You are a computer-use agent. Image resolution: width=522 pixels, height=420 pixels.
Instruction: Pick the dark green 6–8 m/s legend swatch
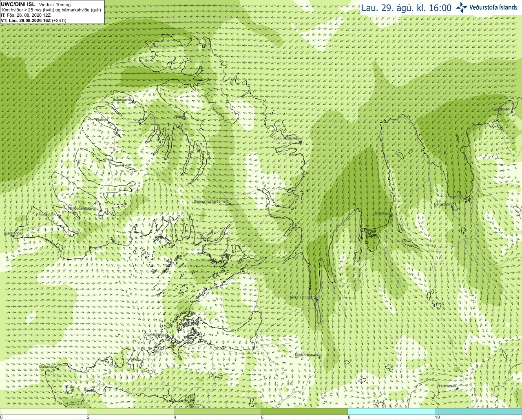point(304,411)
